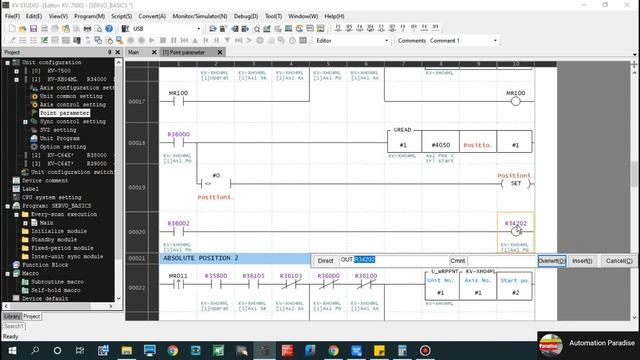Click the grey Play simulator button
640x360 pixels.
point(152,40)
